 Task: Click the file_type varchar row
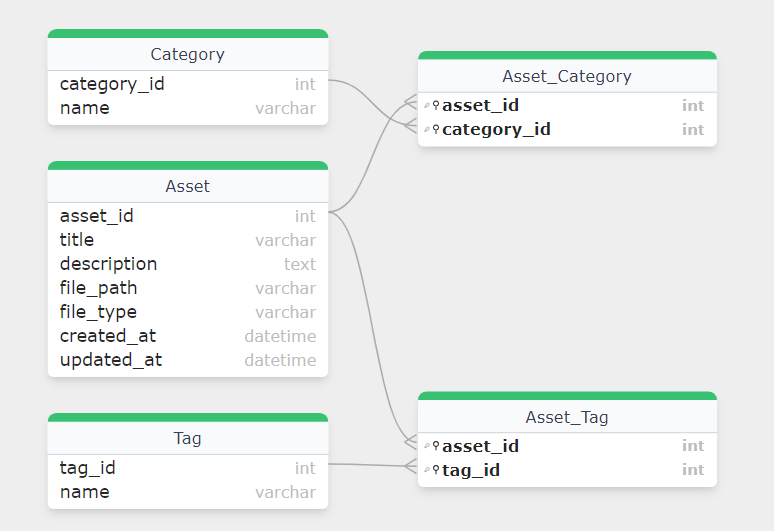188,312
